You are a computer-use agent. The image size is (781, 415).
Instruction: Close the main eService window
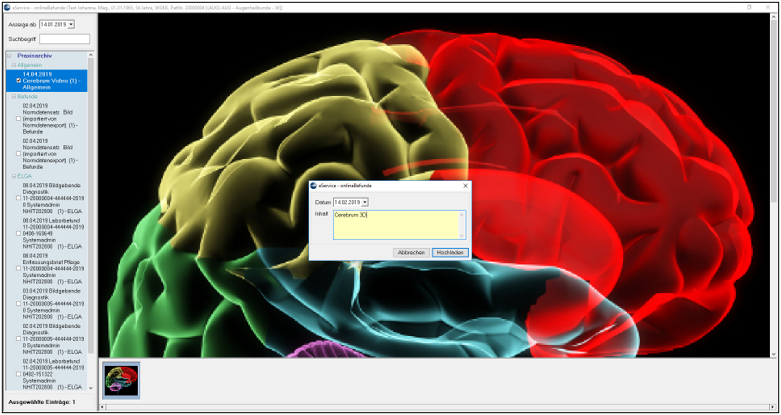tap(768, 7)
